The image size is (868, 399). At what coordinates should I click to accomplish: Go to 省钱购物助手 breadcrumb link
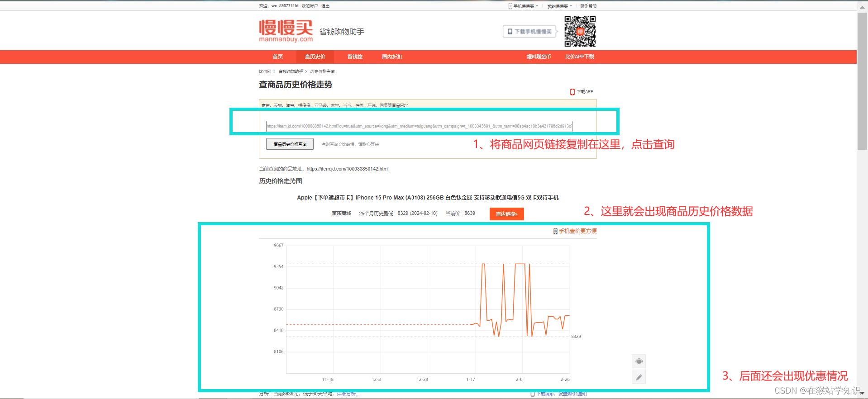click(291, 71)
